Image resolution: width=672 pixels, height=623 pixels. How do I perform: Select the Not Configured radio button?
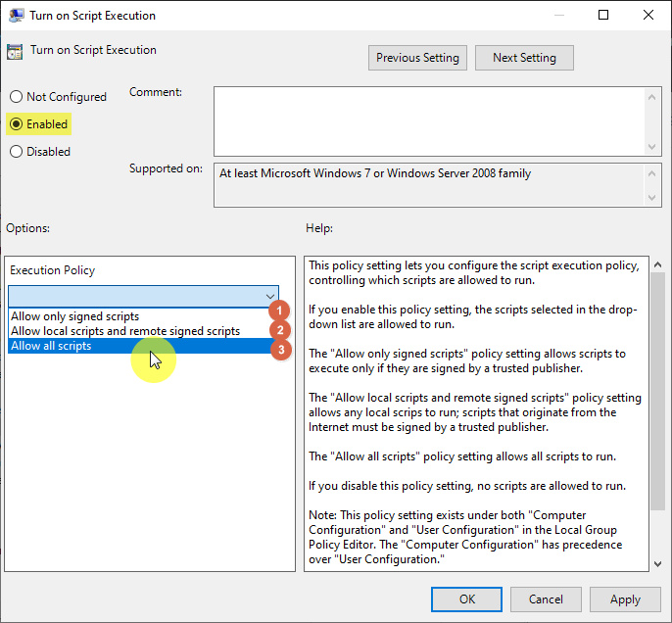click(x=16, y=97)
